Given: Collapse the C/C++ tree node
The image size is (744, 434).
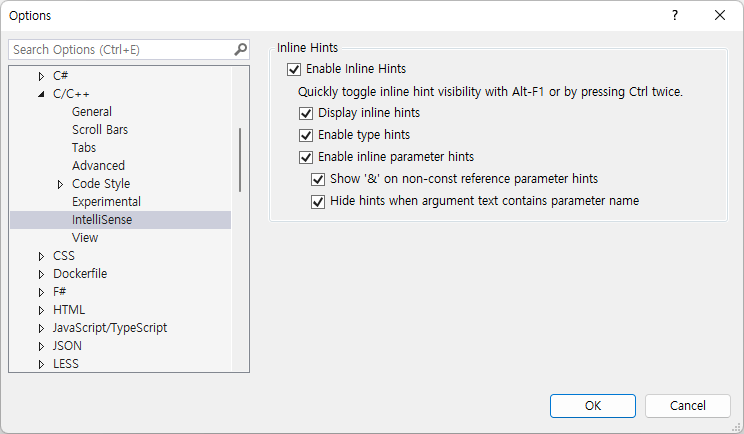Looking at the screenshot, I should point(41,94).
